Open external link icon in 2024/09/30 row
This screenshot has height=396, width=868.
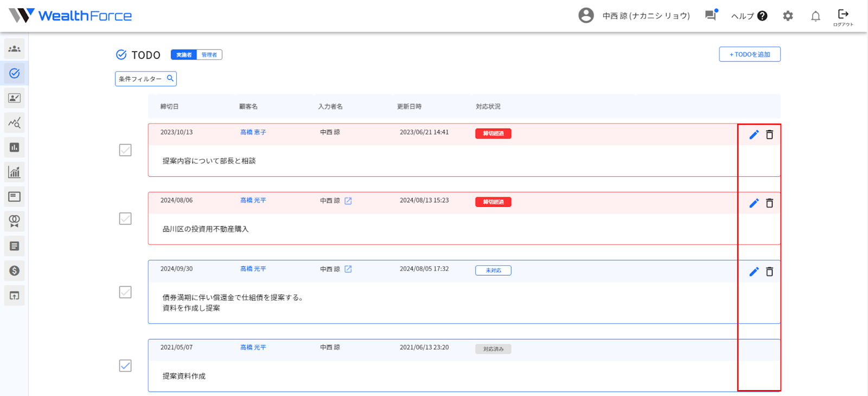348,269
